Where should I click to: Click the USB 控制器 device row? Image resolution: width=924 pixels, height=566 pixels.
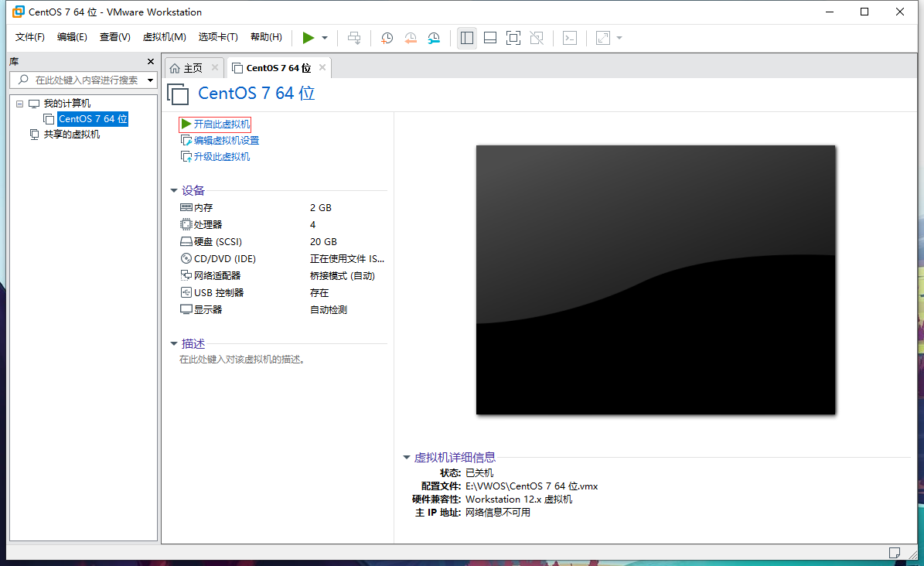point(283,292)
